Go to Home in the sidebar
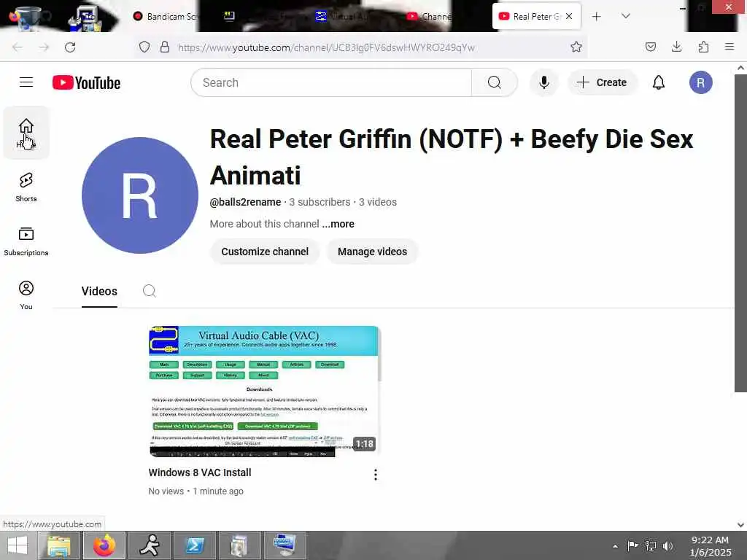 point(26,133)
